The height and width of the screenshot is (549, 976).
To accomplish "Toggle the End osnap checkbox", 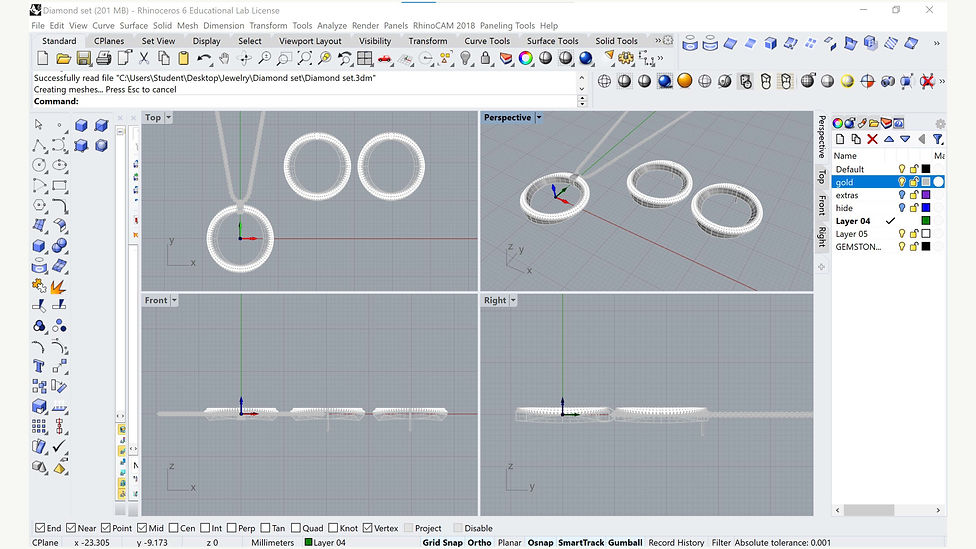I will pos(40,528).
